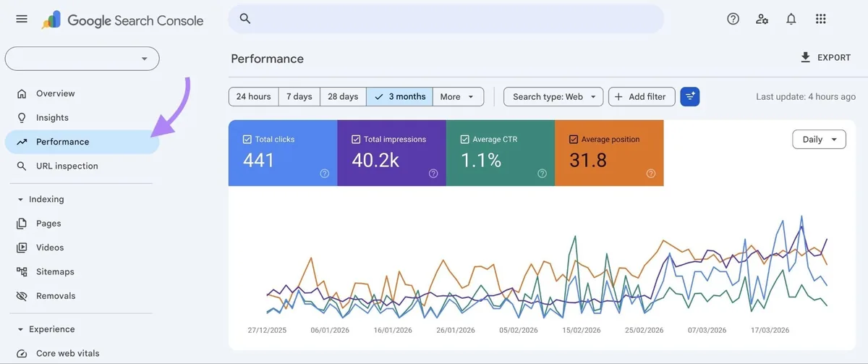Open the property selector dropdown
The width and height of the screenshot is (868, 364).
(x=82, y=59)
